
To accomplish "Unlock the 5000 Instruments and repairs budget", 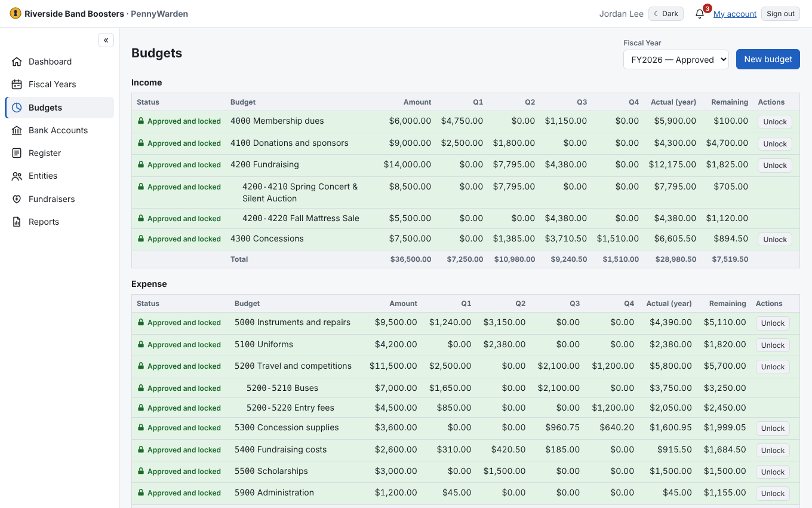I will [773, 323].
